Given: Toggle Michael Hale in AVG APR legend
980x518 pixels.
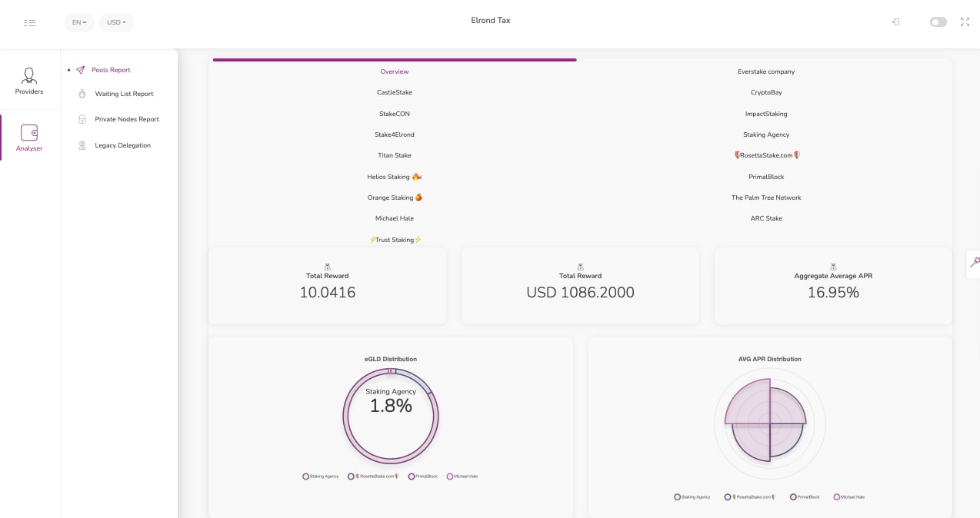Looking at the screenshot, I should click(848, 497).
